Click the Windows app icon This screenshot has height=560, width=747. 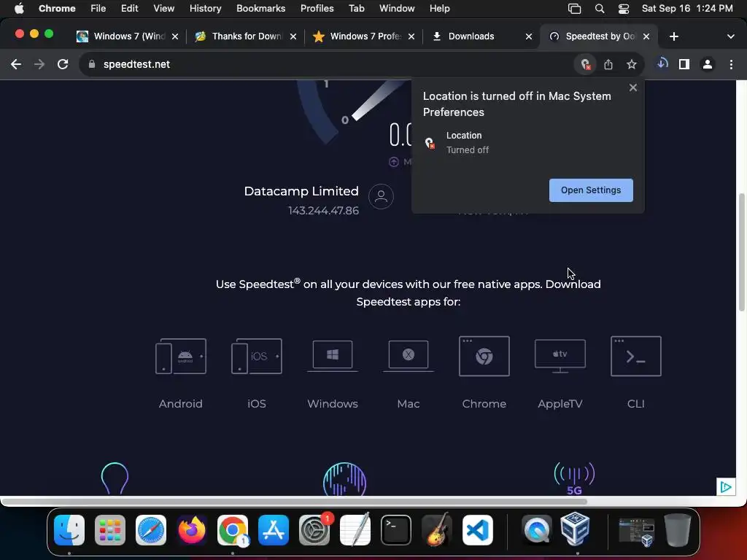333,356
